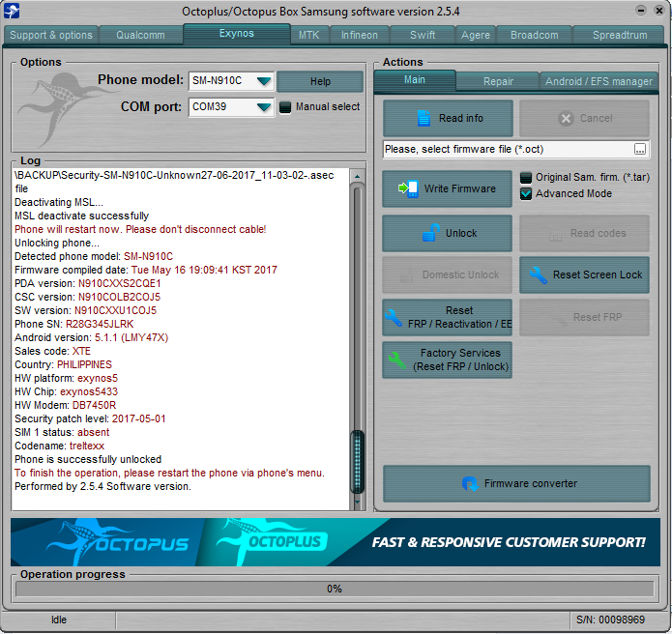Open the MTK tab
The image size is (672, 634).
pyautogui.click(x=309, y=35)
